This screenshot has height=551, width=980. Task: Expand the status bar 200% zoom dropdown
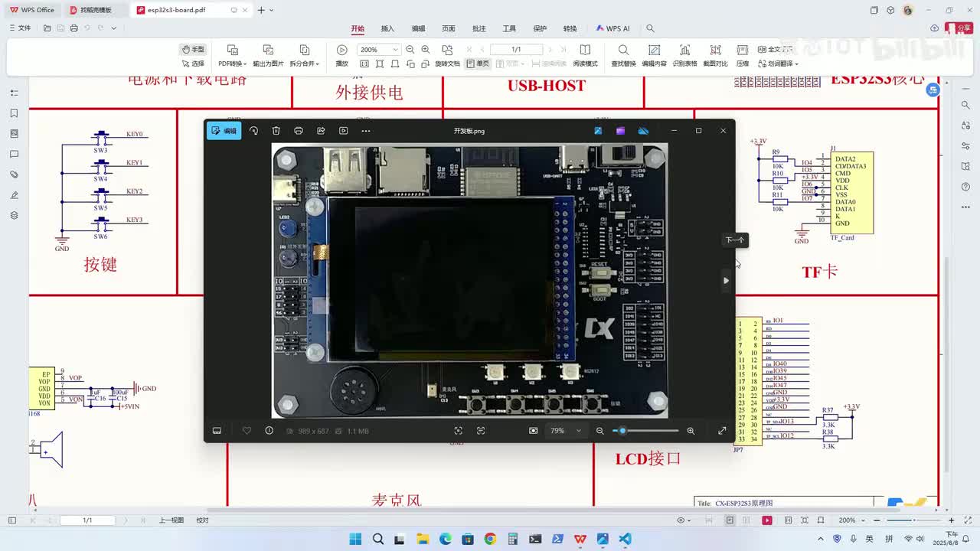864,520
